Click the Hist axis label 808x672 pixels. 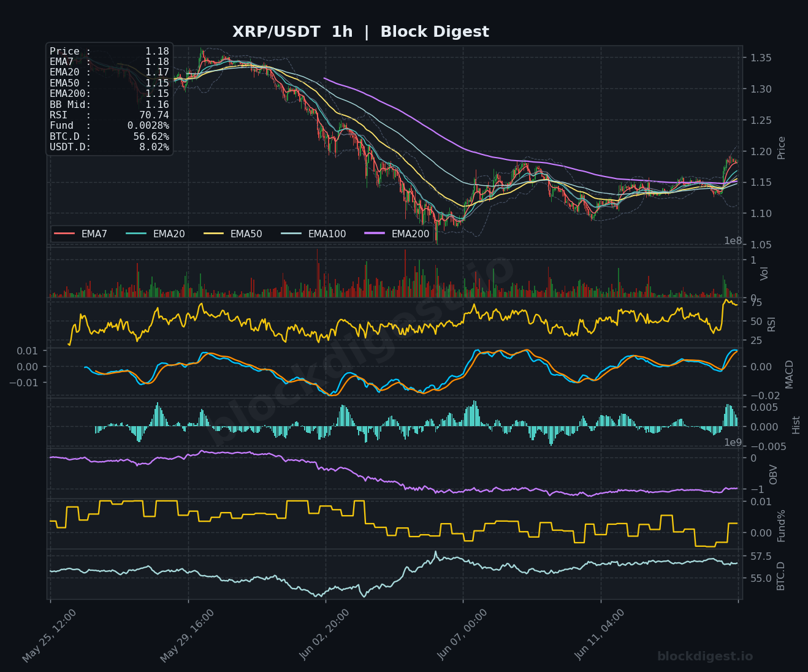796,425
